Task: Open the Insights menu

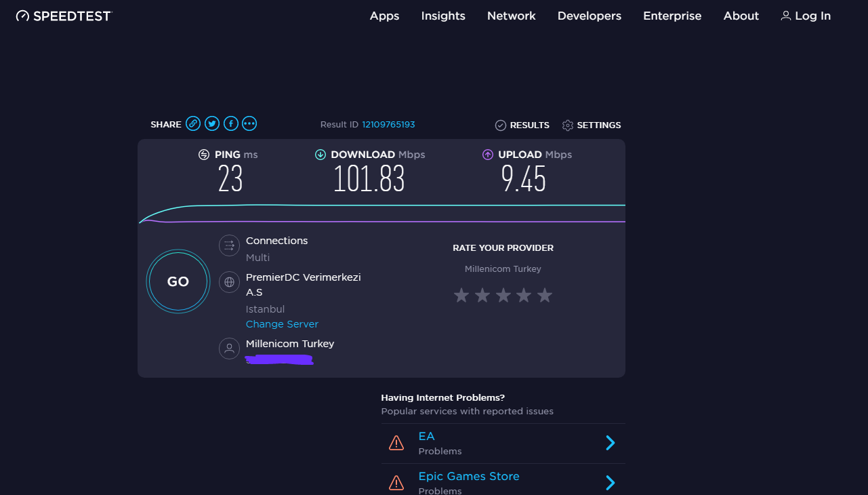Action: pos(443,16)
